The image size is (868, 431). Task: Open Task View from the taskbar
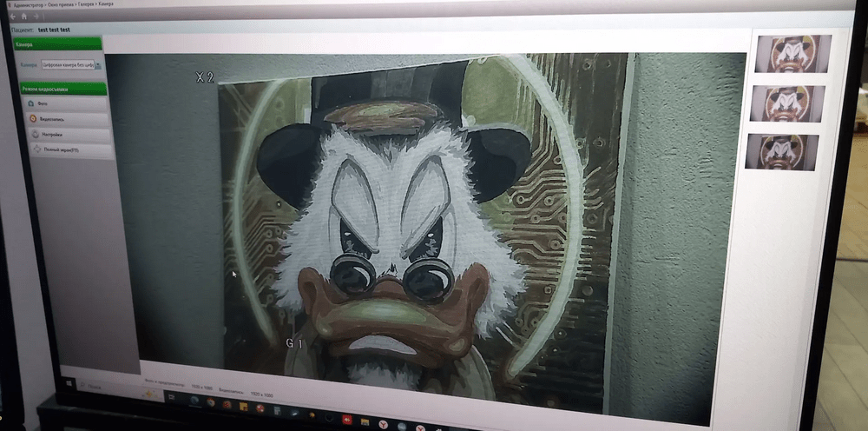172,397
